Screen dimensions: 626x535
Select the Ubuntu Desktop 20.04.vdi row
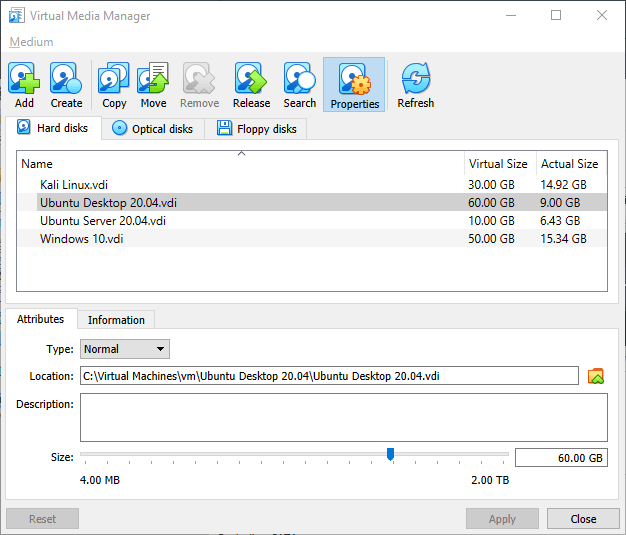point(312,202)
